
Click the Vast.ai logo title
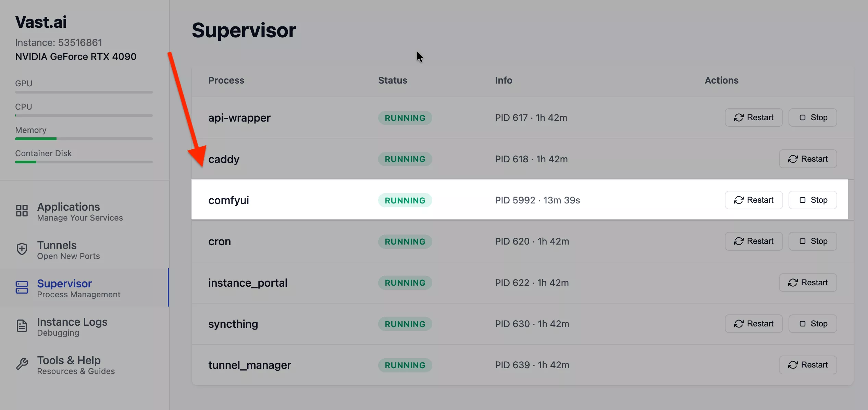41,22
